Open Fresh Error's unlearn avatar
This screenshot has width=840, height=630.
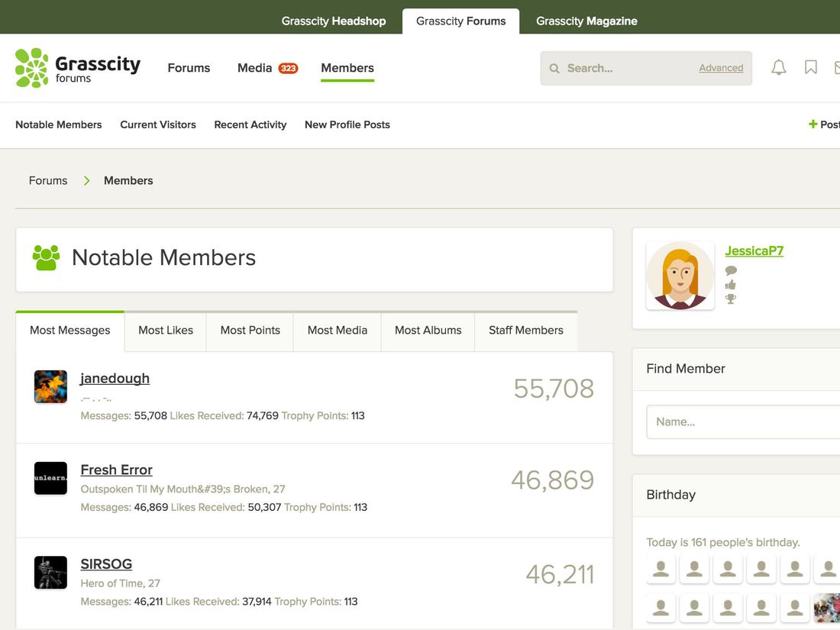click(50, 478)
